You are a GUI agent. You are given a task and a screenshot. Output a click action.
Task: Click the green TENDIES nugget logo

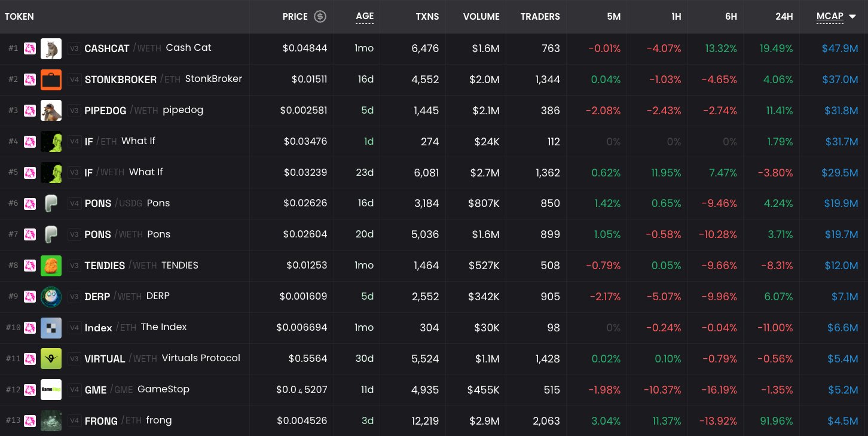click(x=51, y=266)
